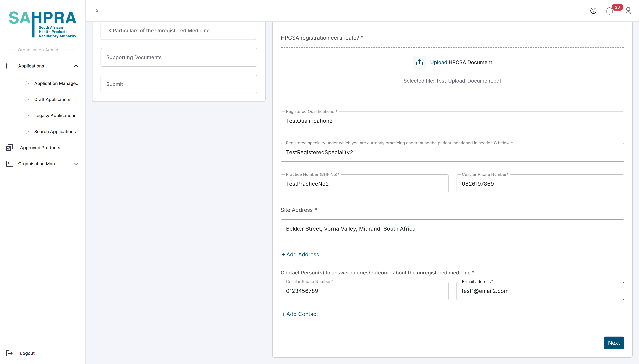
Task: Open Legacy Applications menu item
Action: [x=55, y=116]
